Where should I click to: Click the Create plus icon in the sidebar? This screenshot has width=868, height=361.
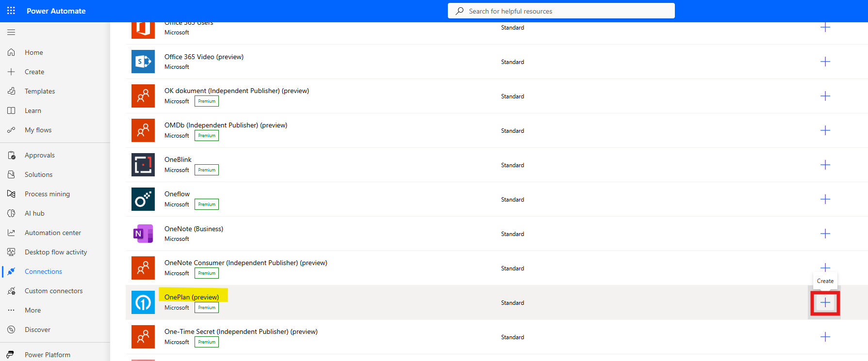pos(11,72)
